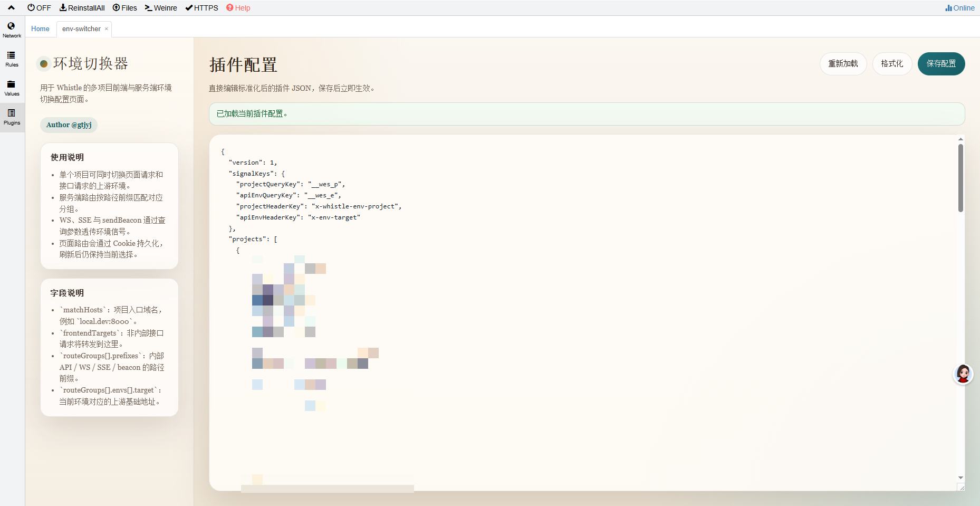Click the 格式化 format button
Screen dimensions: 980x506
point(891,64)
